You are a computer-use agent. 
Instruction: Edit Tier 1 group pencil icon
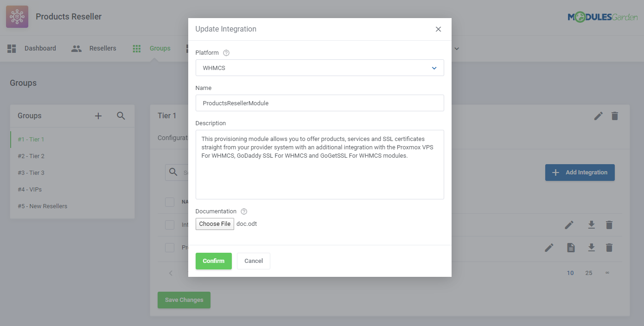(599, 116)
